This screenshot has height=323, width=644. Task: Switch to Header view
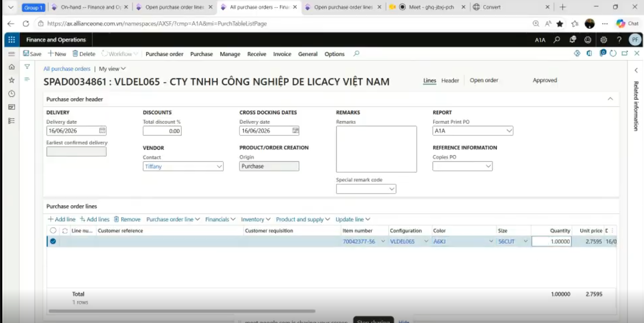click(450, 81)
